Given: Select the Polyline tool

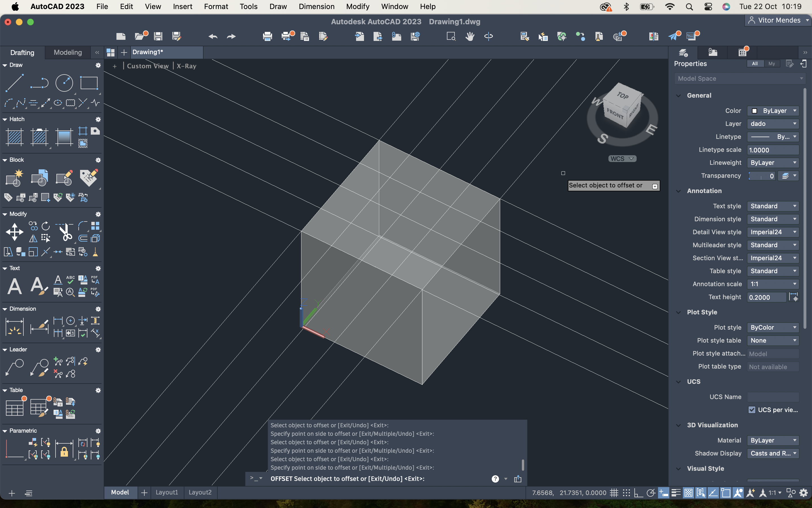Looking at the screenshot, I should click(39, 83).
